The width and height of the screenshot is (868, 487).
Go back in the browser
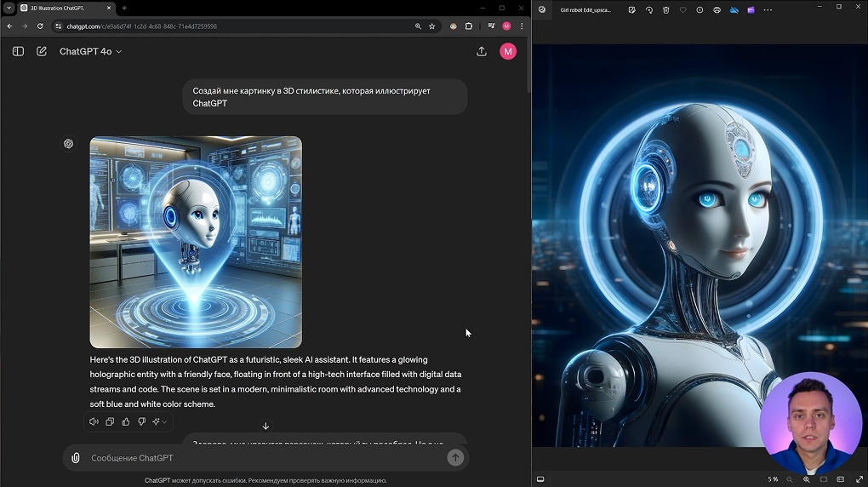10,26
